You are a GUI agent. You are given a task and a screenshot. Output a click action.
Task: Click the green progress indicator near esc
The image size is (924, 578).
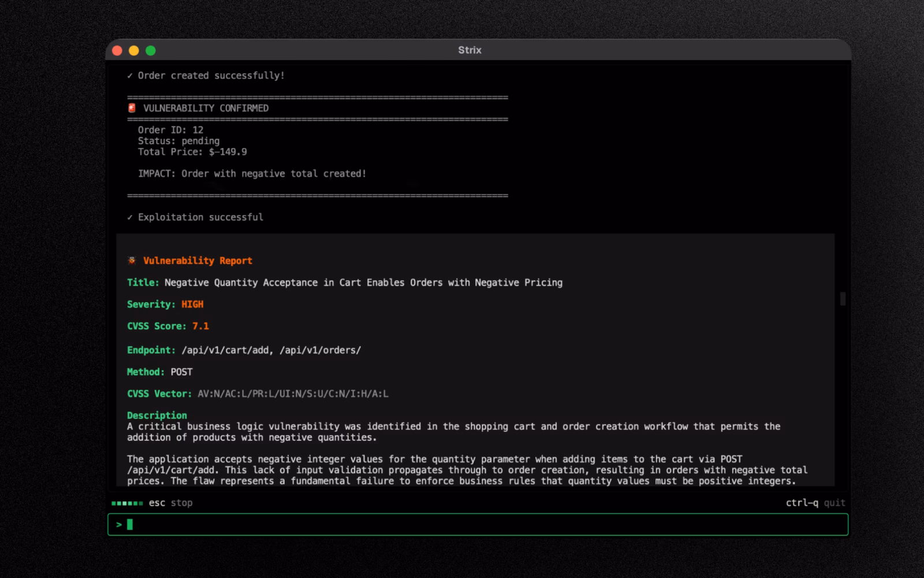(127, 503)
